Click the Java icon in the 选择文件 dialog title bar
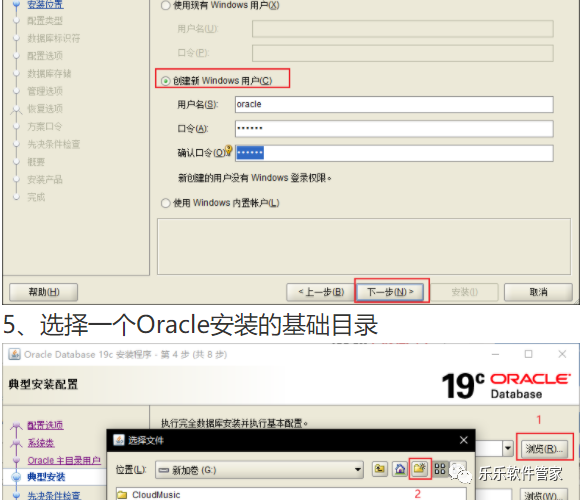This screenshot has height=500, width=581. pos(119,440)
